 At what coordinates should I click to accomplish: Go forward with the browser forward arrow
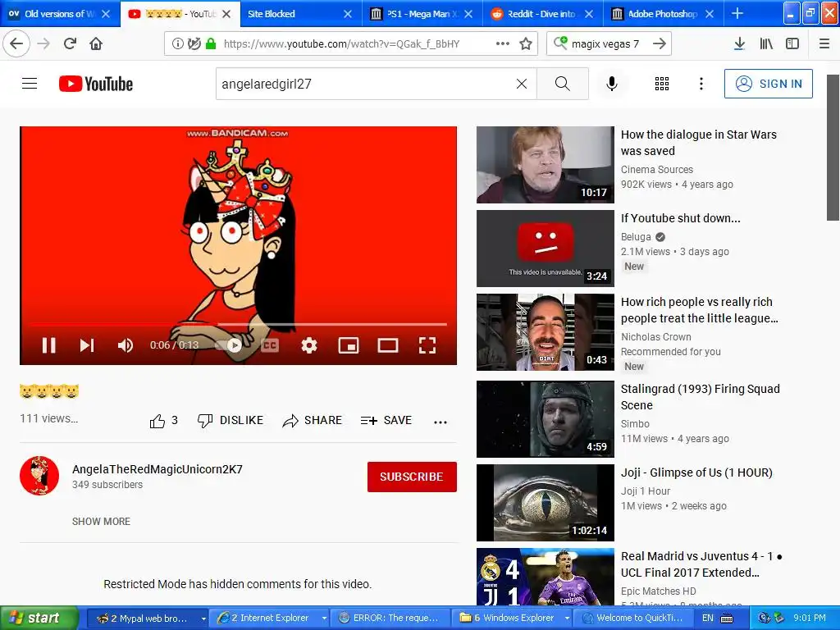coord(44,43)
